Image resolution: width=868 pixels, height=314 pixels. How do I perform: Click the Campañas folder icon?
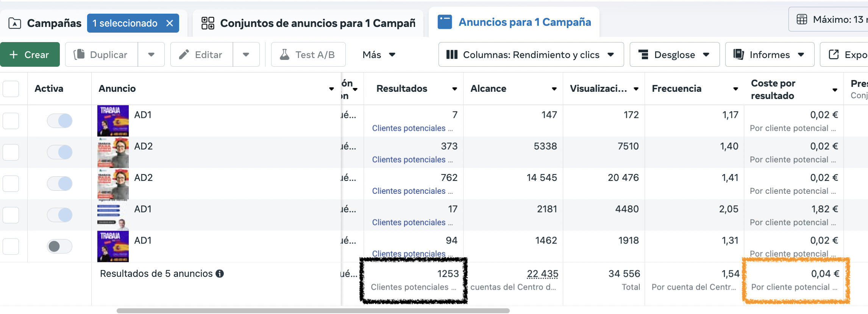[x=15, y=24]
